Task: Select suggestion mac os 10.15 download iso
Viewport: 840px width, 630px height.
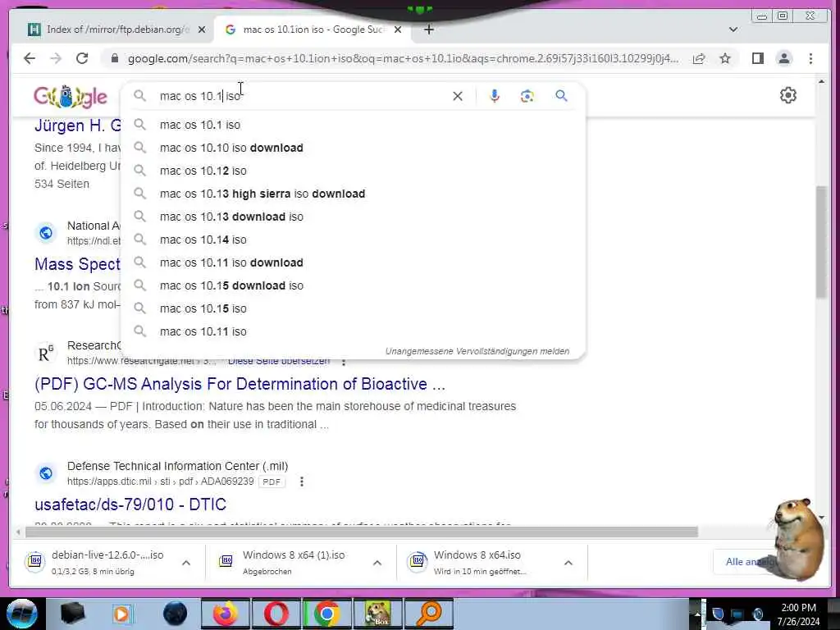Action: (x=354, y=286)
